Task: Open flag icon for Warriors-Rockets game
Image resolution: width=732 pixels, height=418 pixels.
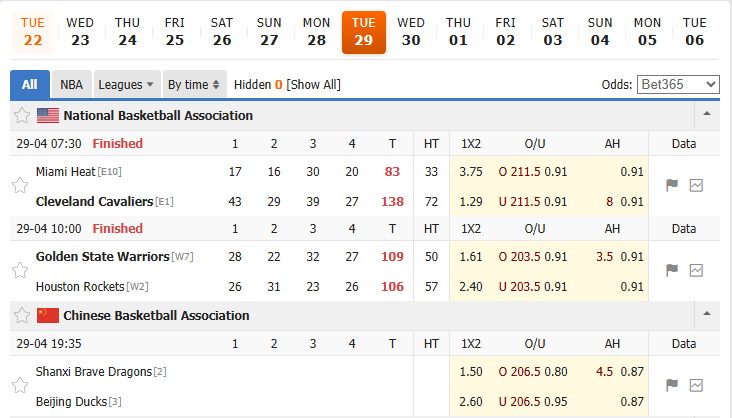Action: click(672, 270)
